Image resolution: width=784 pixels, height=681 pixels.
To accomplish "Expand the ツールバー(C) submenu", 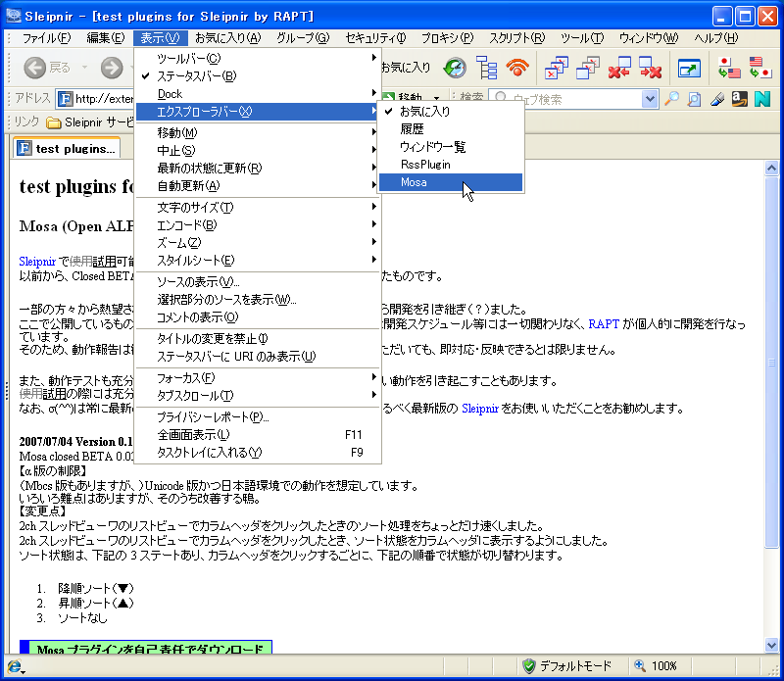I will [258, 59].
